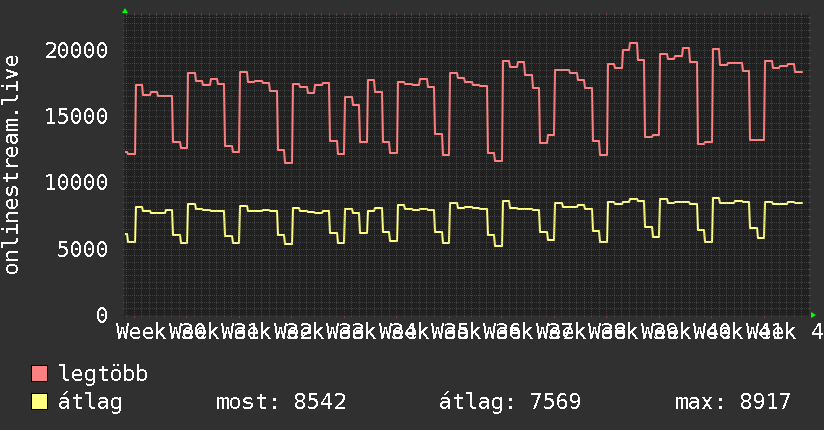Click the 20000 y-axis label
Image resolution: width=824 pixels, height=430 pixels.
(76, 50)
